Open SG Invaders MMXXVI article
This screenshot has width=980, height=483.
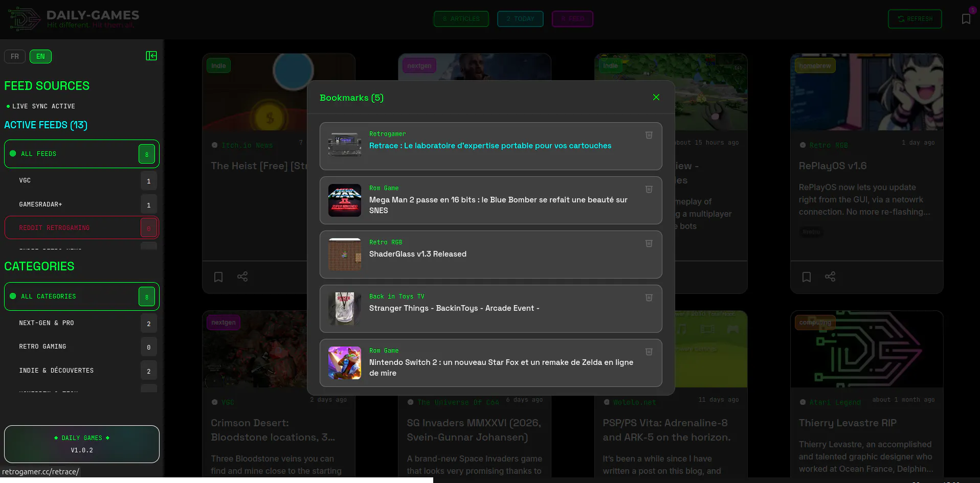click(474, 430)
